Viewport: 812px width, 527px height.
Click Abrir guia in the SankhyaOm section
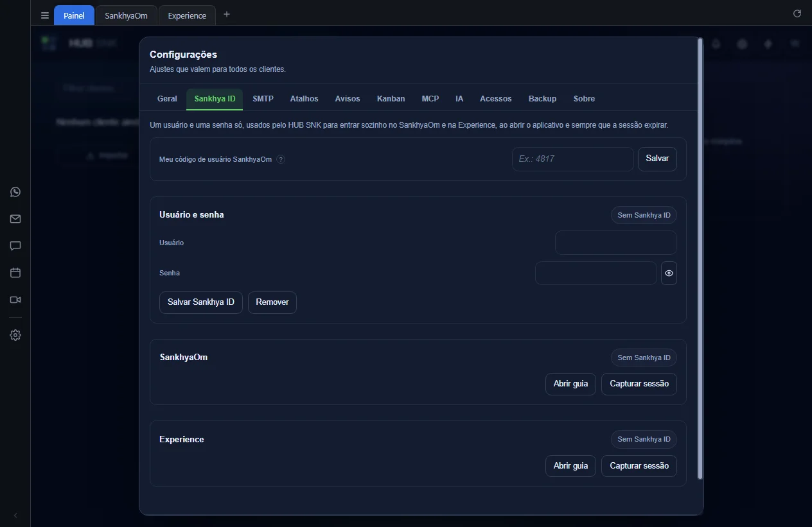click(x=570, y=384)
